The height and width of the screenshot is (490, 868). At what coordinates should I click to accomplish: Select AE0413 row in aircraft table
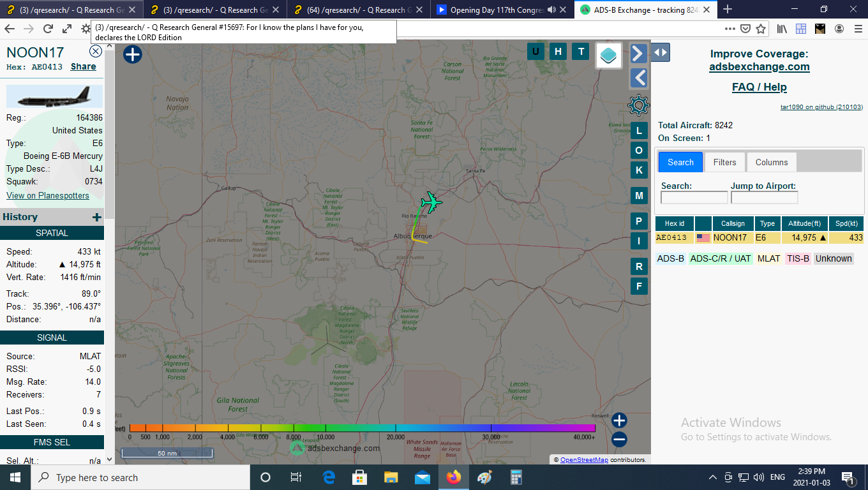[x=759, y=237]
